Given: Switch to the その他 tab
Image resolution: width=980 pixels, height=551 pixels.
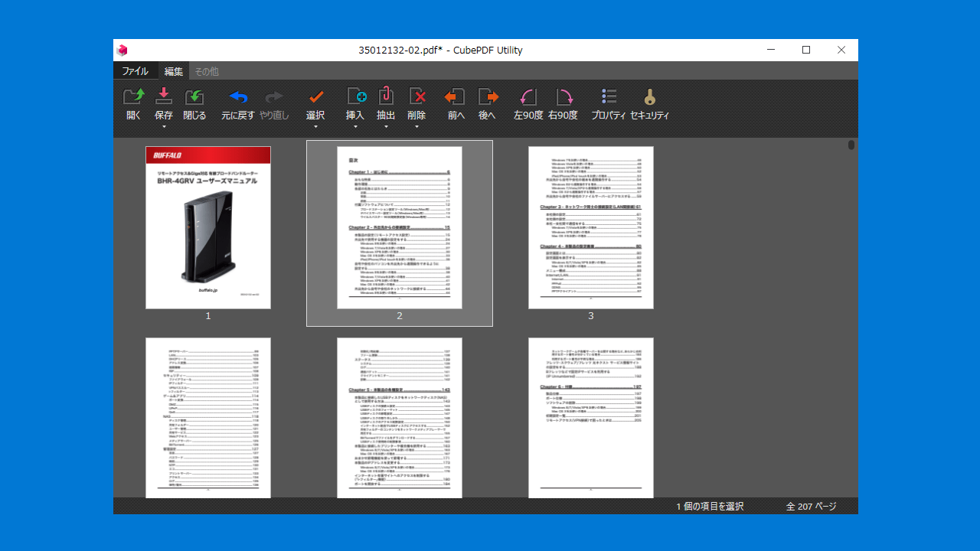Looking at the screenshot, I should click(206, 71).
